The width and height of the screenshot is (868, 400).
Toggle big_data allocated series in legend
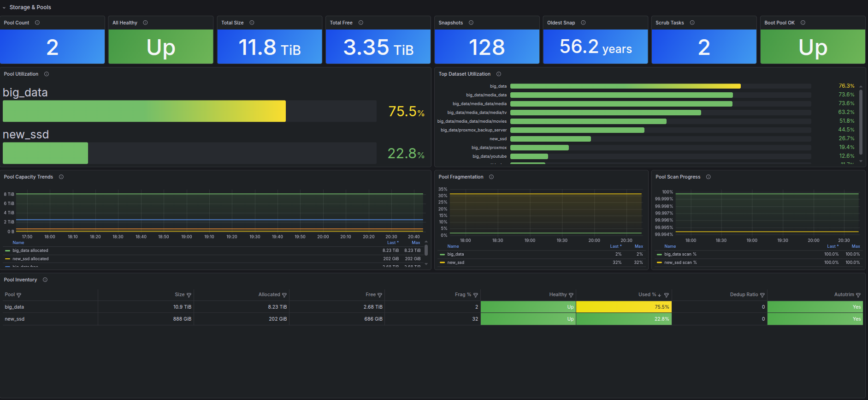pyautogui.click(x=30, y=251)
